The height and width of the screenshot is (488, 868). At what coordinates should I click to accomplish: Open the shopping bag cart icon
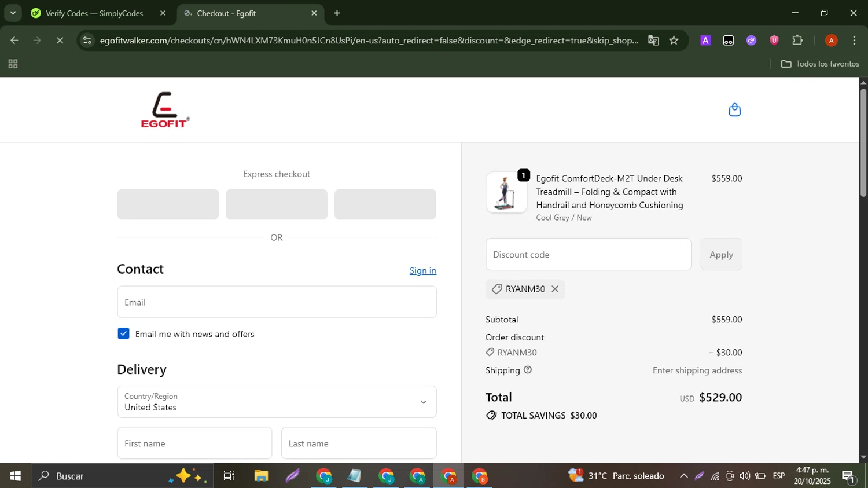(734, 110)
